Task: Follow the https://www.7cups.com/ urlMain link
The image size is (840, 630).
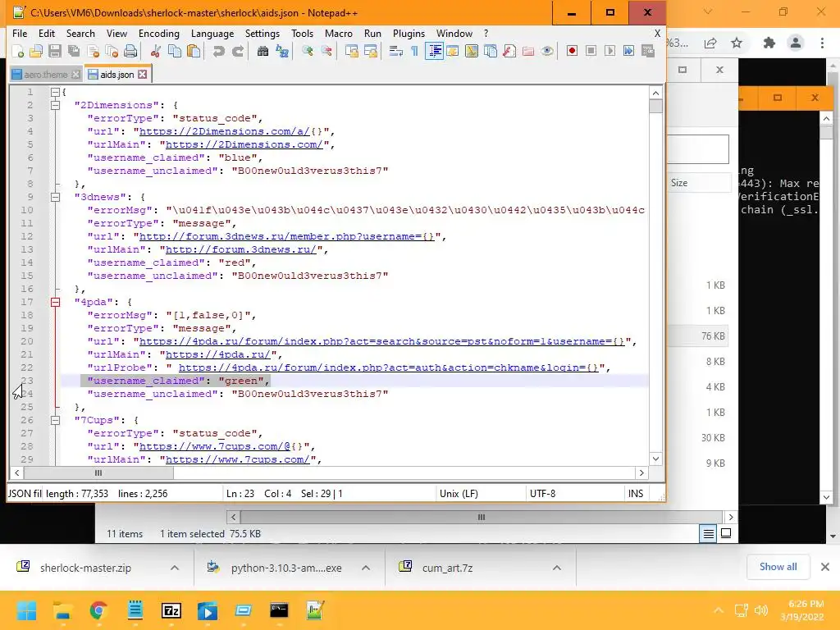Action: [x=238, y=459]
